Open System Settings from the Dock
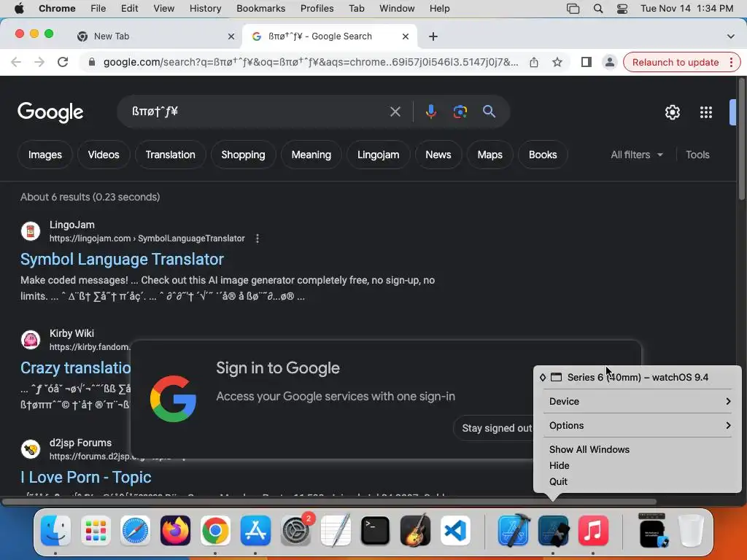747x560 pixels. [295, 530]
